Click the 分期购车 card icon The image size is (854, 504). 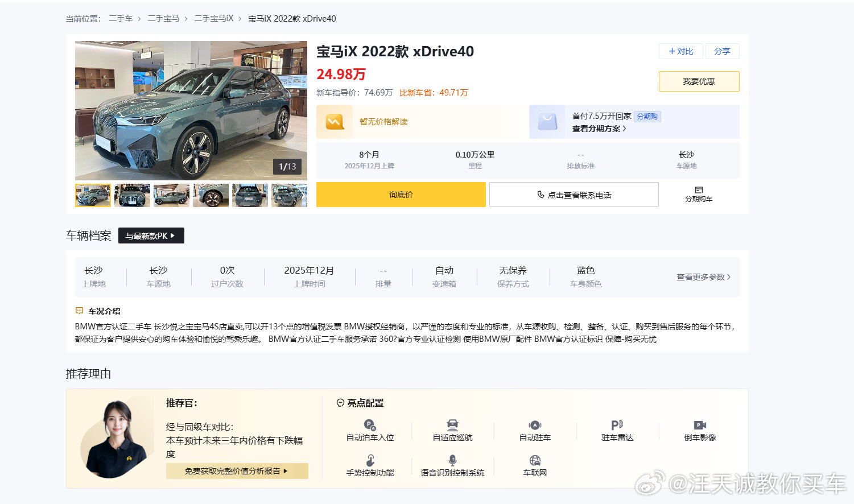point(699,190)
